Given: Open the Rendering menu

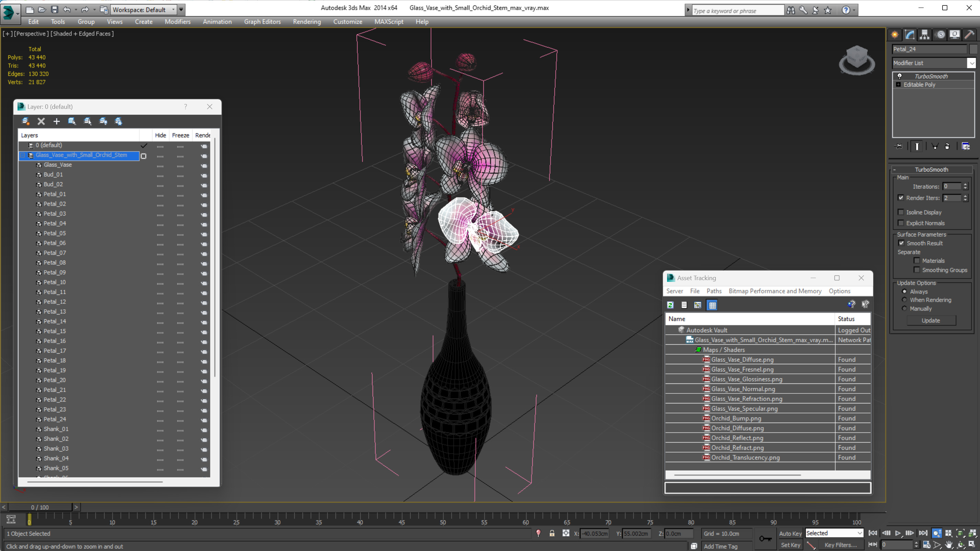Looking at the screenshot, I should tap(307, 22).
